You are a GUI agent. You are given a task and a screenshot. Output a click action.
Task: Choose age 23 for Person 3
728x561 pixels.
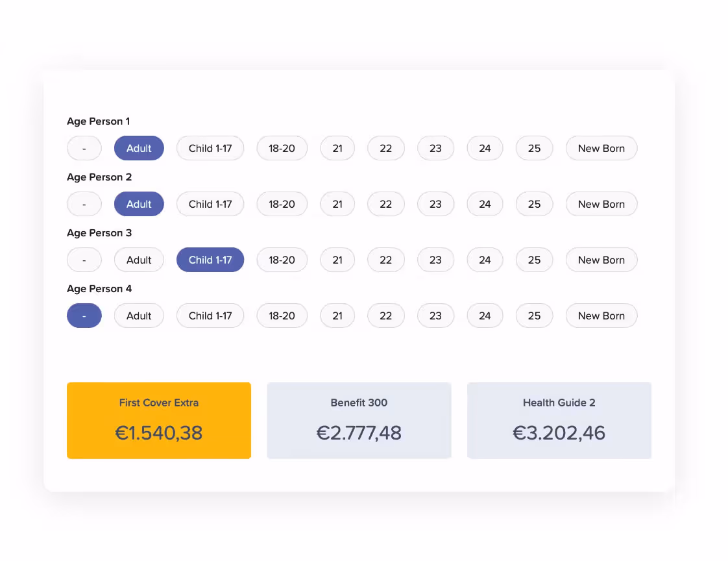[x=435, y=260]
